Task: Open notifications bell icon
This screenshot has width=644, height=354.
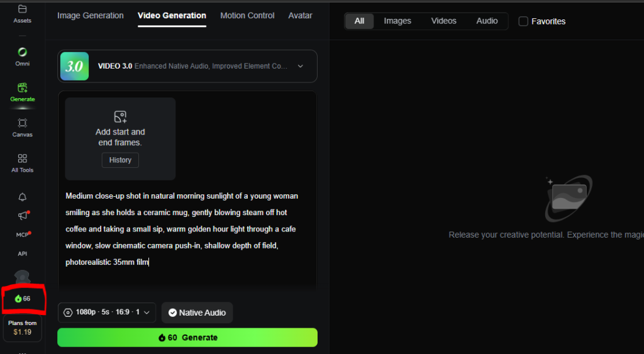Action: pyautogui.click(x=22, y=197)
